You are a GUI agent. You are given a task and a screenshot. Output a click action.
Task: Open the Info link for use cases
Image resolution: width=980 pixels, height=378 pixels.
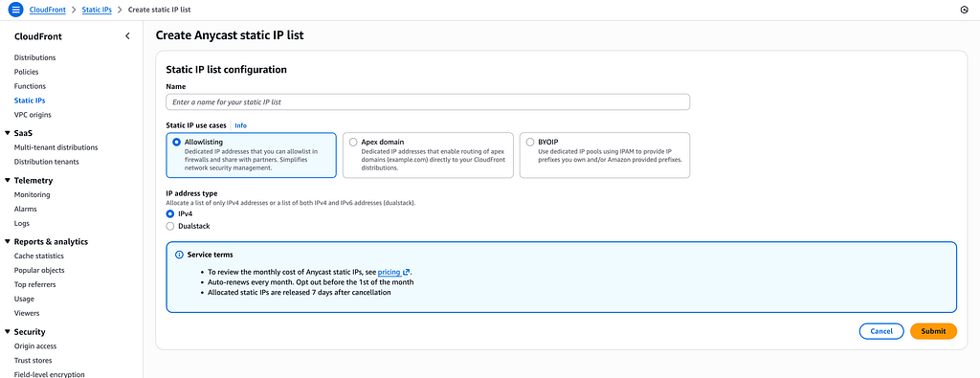[240, 125]
